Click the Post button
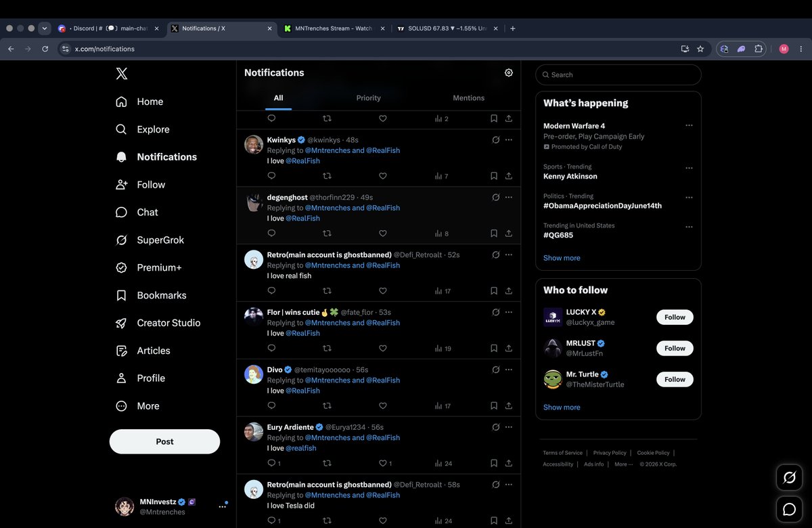 [x=164, y=441]
